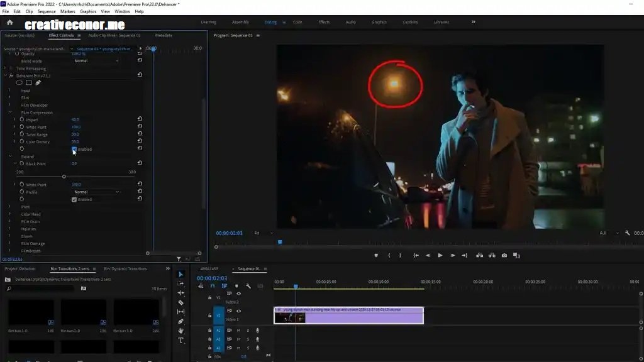Open new bin folder in Project panel

tap(84, 288)
